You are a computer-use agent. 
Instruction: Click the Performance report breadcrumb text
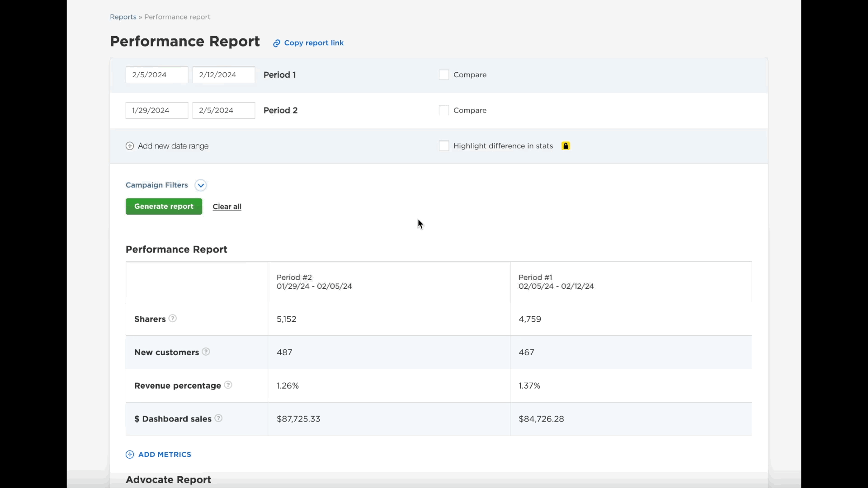coord(177,17)
